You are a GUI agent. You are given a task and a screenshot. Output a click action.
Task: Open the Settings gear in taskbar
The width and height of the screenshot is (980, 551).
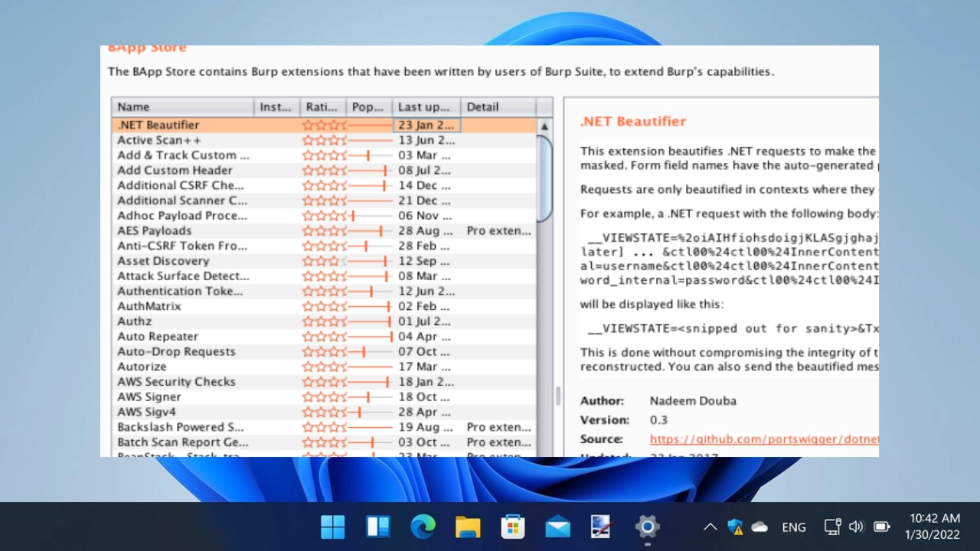coord(648,527)
